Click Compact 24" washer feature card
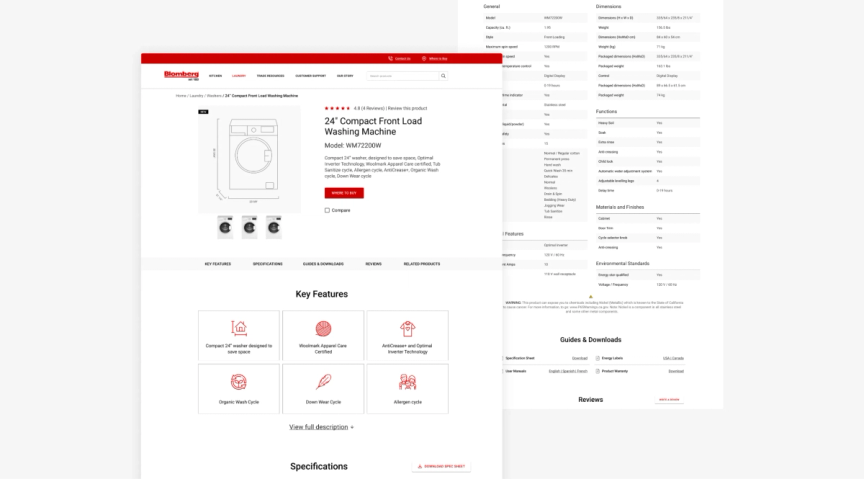864x479 pixels. point(239,336)
